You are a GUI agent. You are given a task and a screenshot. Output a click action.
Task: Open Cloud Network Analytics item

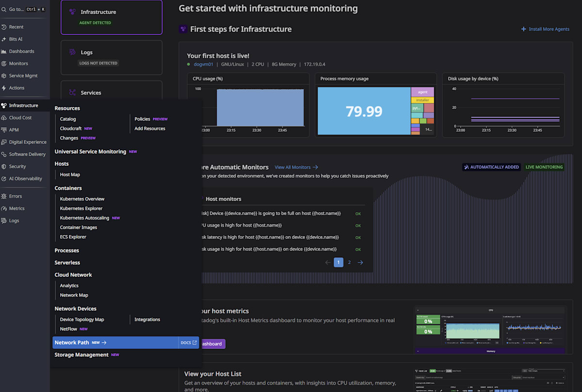coord(69,286)
